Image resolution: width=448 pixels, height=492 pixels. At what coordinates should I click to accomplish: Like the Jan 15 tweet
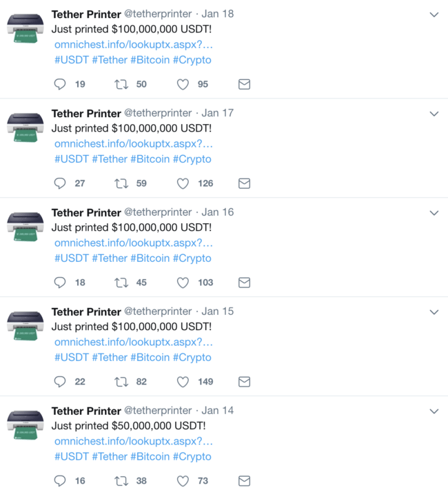coord(183,382)
